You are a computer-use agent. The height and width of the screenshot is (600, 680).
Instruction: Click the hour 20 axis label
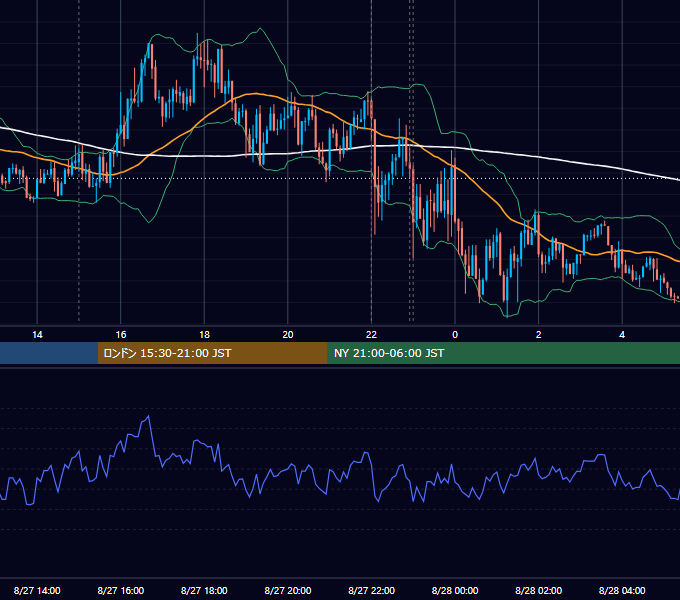coord(288,335)
